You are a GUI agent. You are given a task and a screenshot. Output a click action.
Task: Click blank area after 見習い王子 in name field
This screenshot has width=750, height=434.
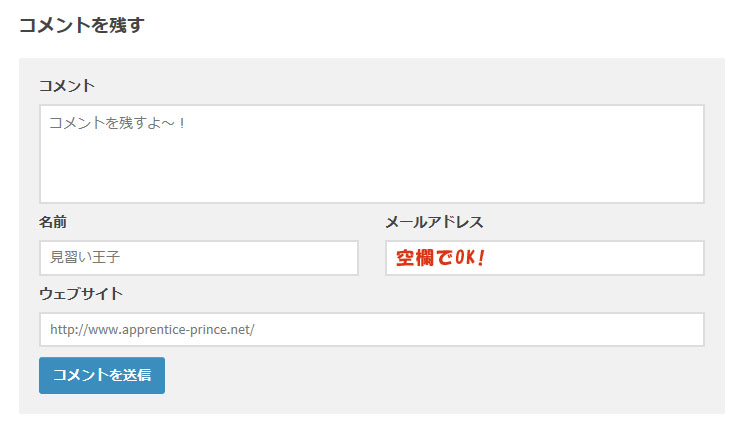239,258
